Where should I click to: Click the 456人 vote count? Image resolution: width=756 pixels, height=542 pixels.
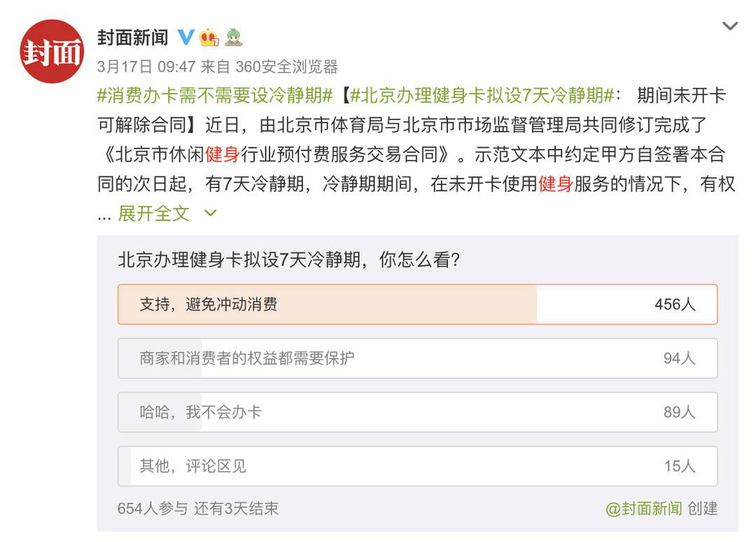point(675,305)
